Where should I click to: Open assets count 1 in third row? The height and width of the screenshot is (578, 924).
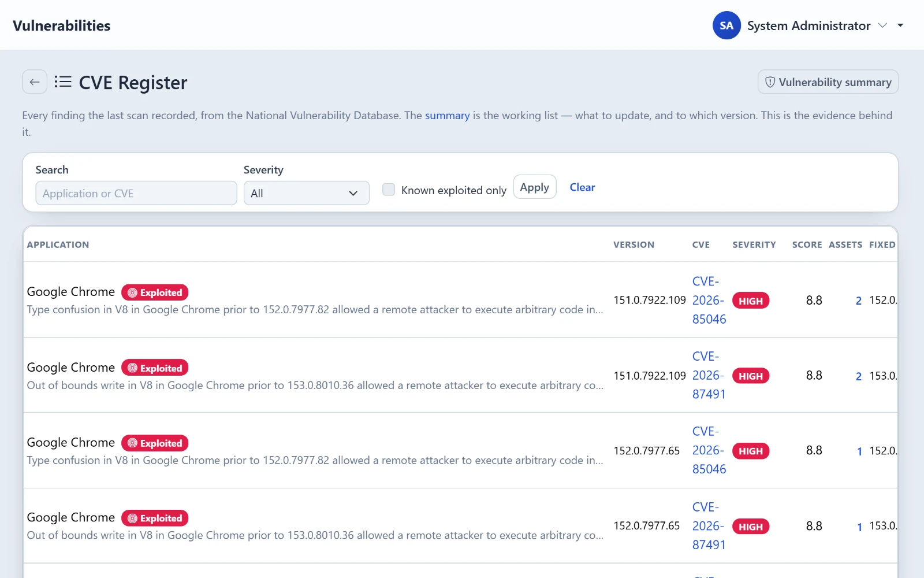coord(859,451)
